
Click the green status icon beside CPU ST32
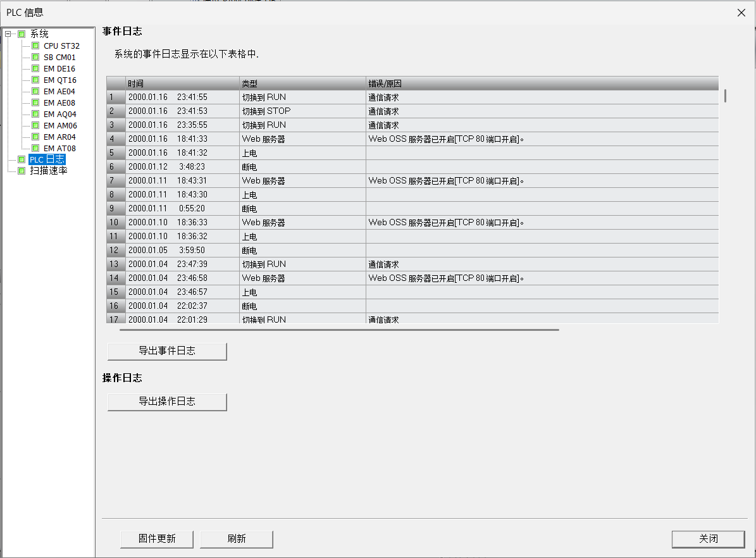(35, 46)
